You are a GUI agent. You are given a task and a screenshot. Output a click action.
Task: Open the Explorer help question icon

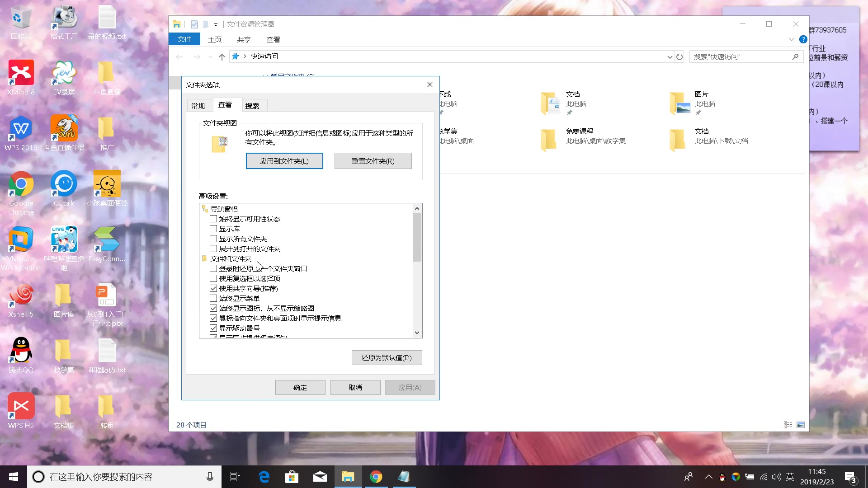tap(803, 39)
